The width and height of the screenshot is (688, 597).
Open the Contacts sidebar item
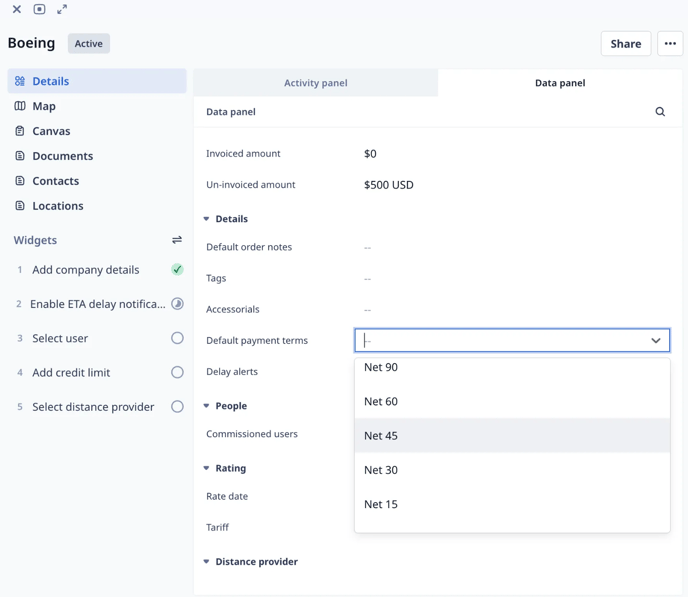(97, 181)
